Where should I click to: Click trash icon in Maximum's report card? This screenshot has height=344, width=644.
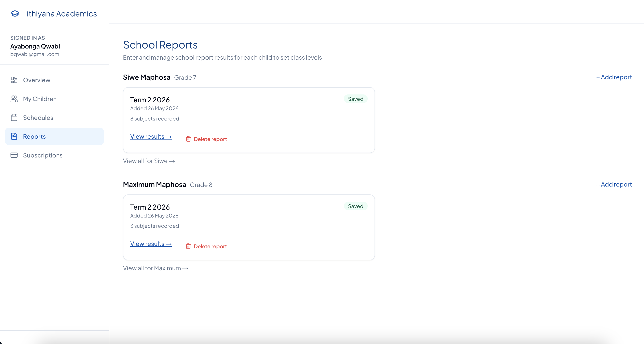tap(188, 246)
